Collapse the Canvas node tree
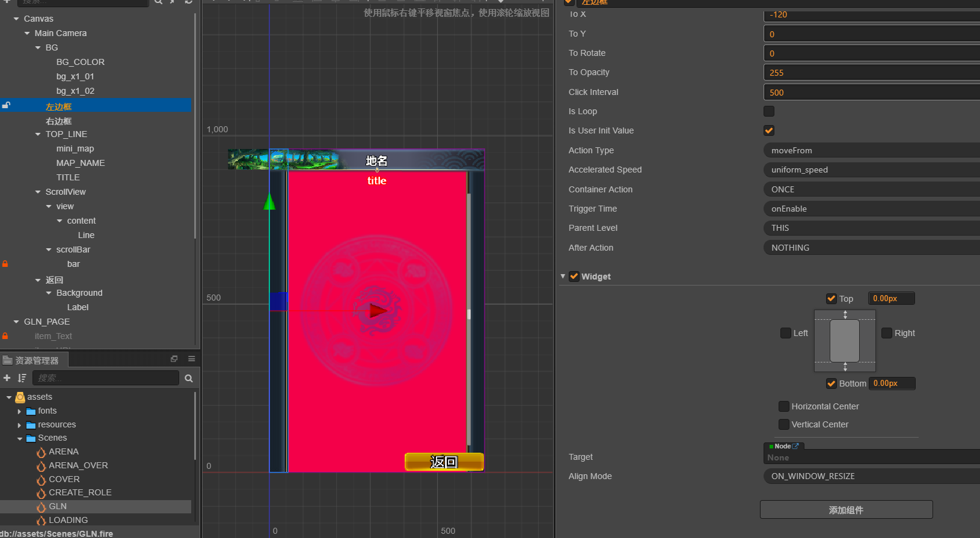This screenshot has width=980, height=538. pos(16,19)
